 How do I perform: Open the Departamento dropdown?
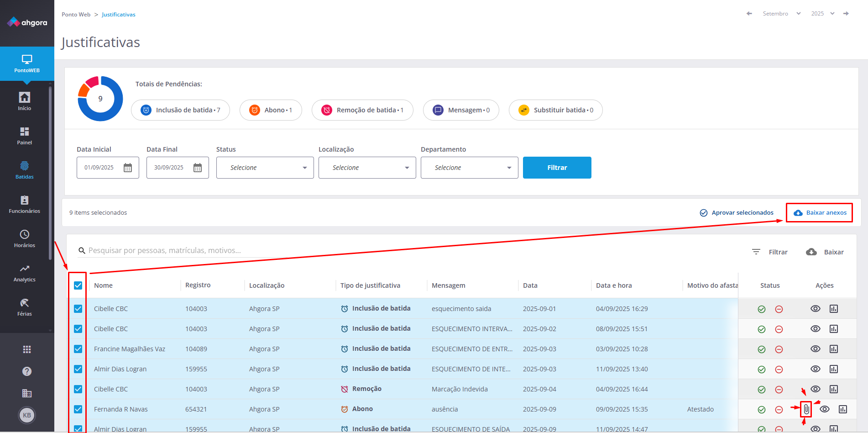click(x=470, y=168)
